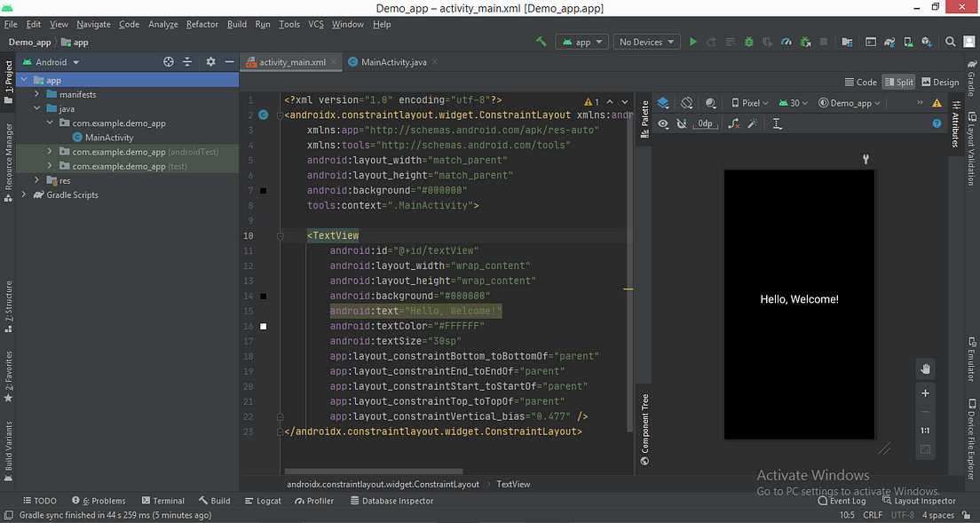Image resolution: width=980 pixels, height=523 pixels.
Task: Click black color swatch on line 14
Action: [263, 297]
